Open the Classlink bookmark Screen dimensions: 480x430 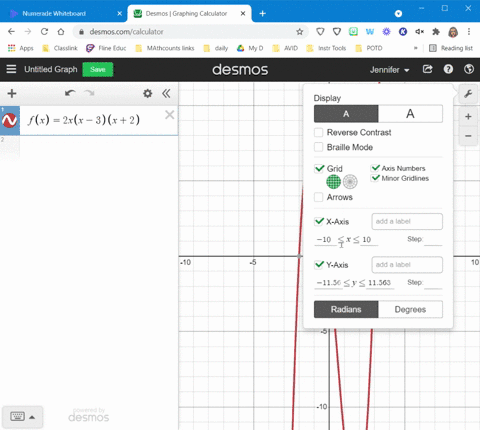(60, 48)
